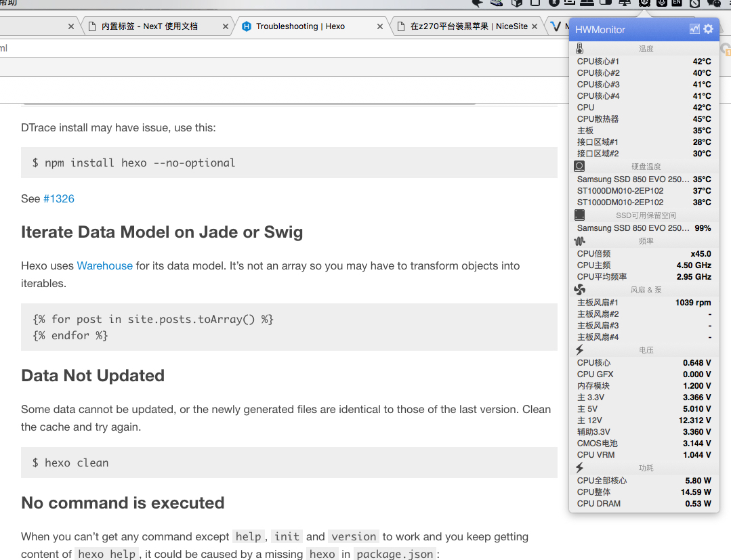Viewport: 731px width, 560px height.
Task: Select the CPU GFX 0.000 V row
Action: pos(644,374)
